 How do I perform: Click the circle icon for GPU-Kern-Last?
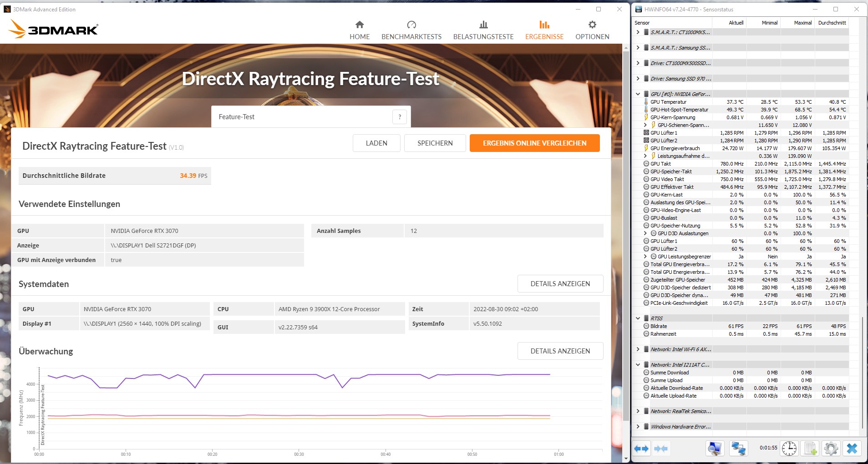[x=646, y=195]
